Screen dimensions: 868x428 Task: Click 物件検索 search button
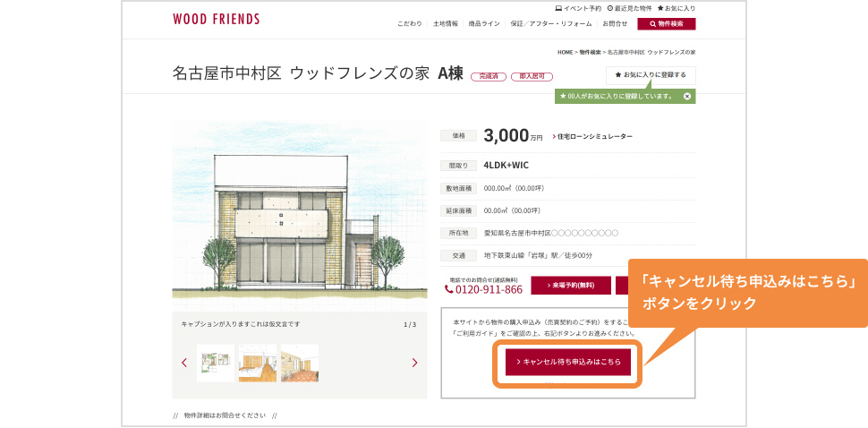point(667,24)
